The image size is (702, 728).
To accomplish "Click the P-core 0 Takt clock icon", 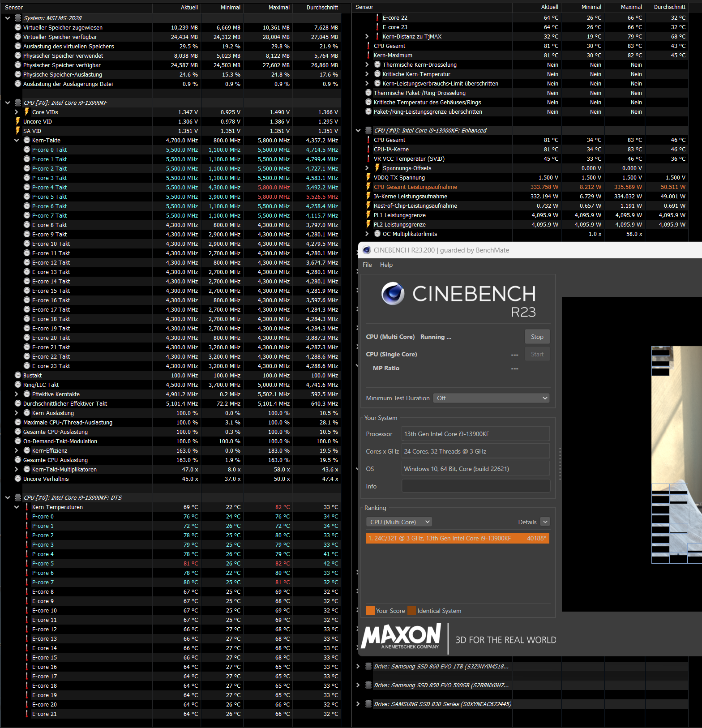I will (x=27, y=150).
